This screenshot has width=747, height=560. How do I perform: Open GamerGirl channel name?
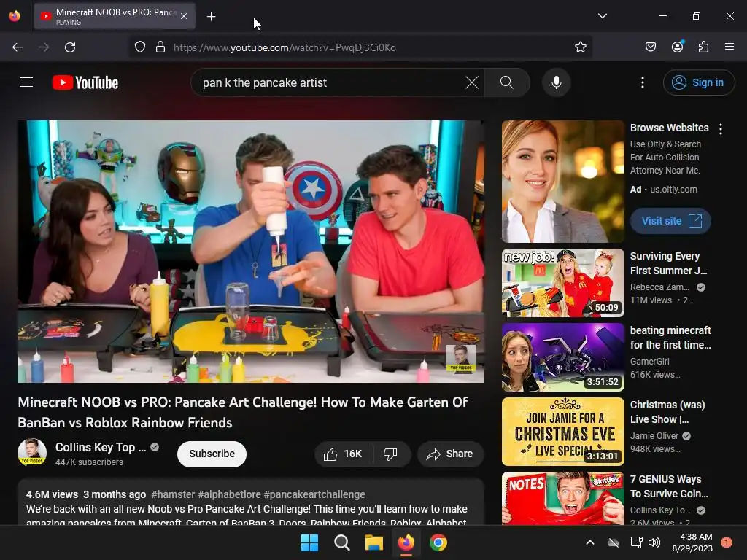pyautogui.click(x=649, y=362)
